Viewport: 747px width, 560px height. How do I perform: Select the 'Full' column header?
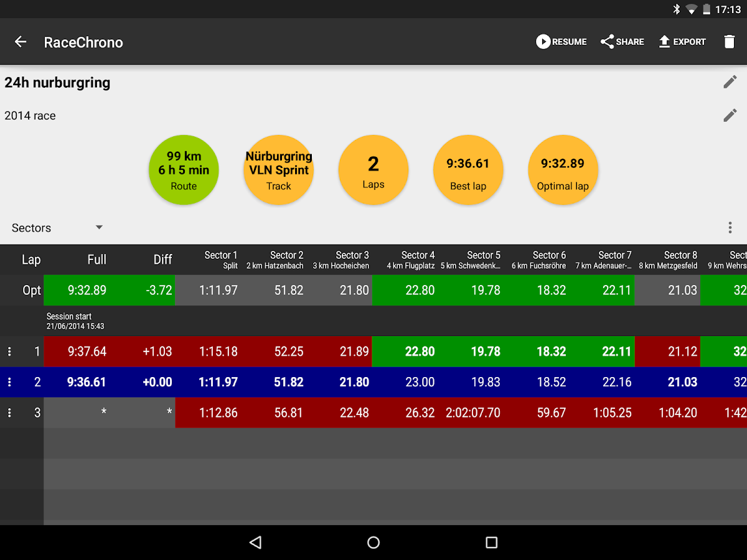coord(96,259)
